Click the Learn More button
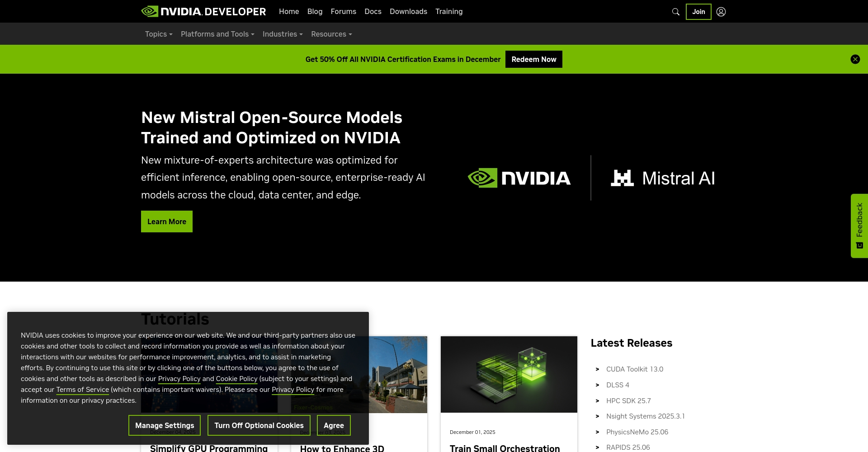 [x=167, y=221]
